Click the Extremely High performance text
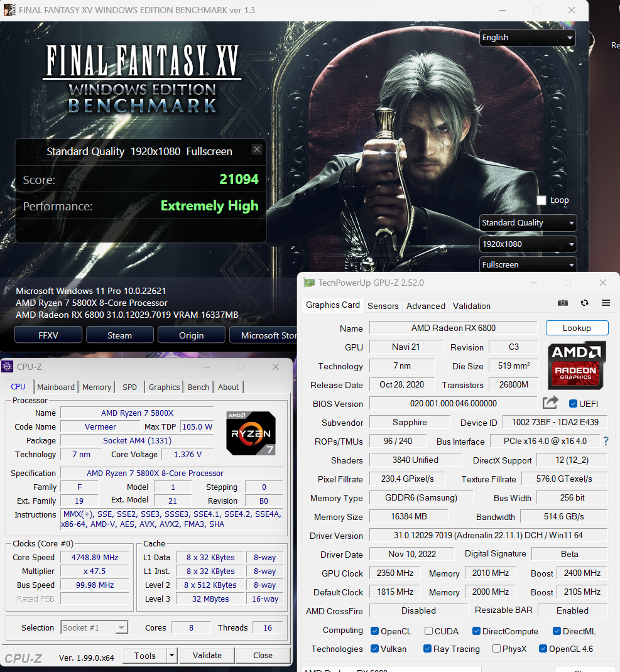The height and width of the screenshot is (672, 620). (x=210, y=206)
